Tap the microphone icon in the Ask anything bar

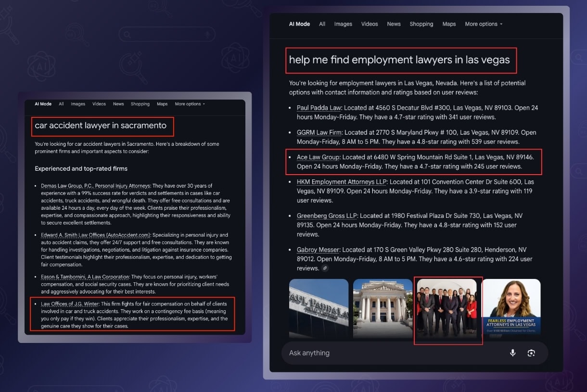(512, 353)
